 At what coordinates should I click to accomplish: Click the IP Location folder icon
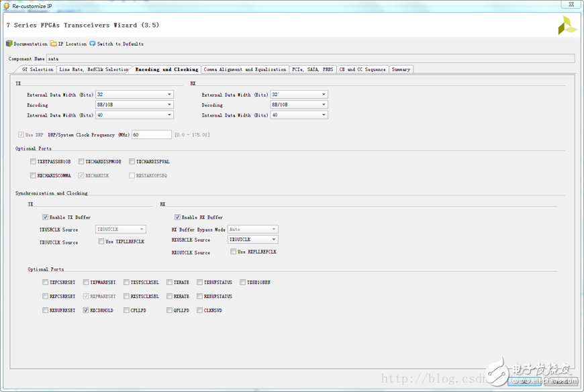click(x=53, y=44)
